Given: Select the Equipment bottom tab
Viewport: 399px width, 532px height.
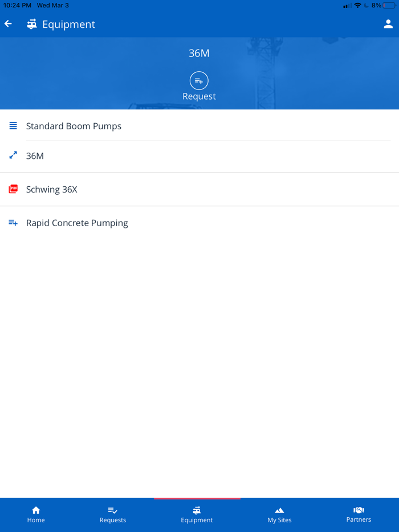Looking at the screenshot, I should pyautogui.click(x=197, y=515).
